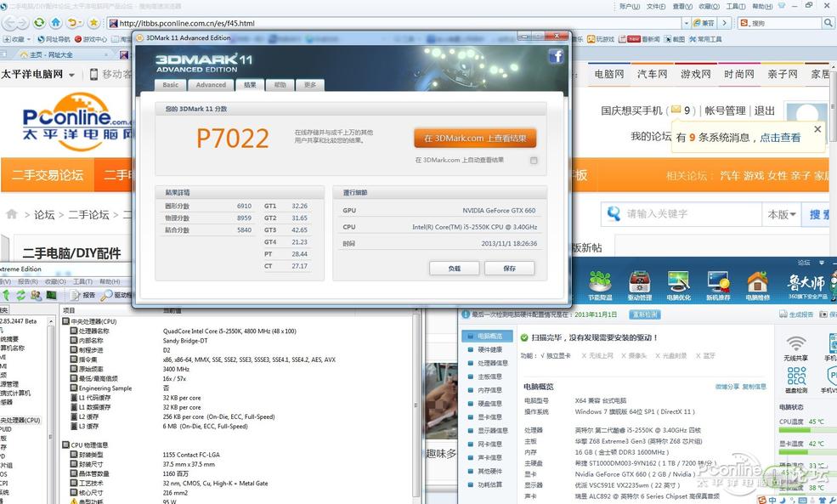Open 节能降温 tool in Lu Dashi
The width and height of the screenshot is (837, 504).
pyautogui.click(x=600, y=286)
